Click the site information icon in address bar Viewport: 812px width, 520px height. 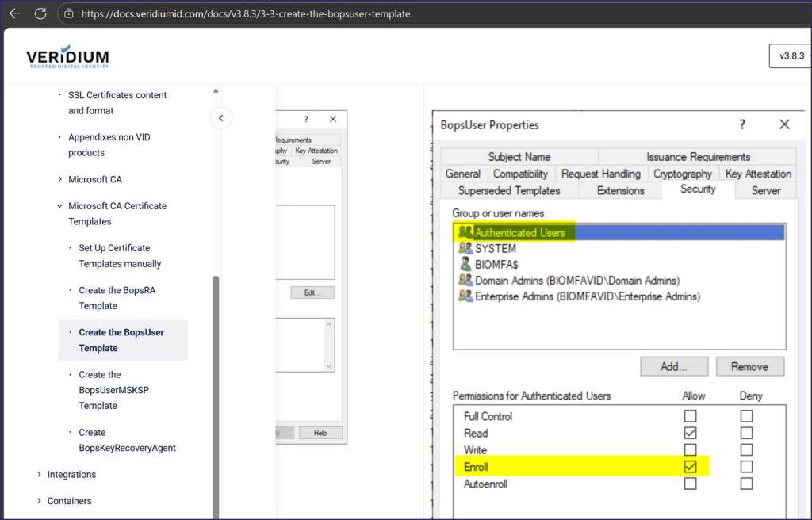coord(69,13)
